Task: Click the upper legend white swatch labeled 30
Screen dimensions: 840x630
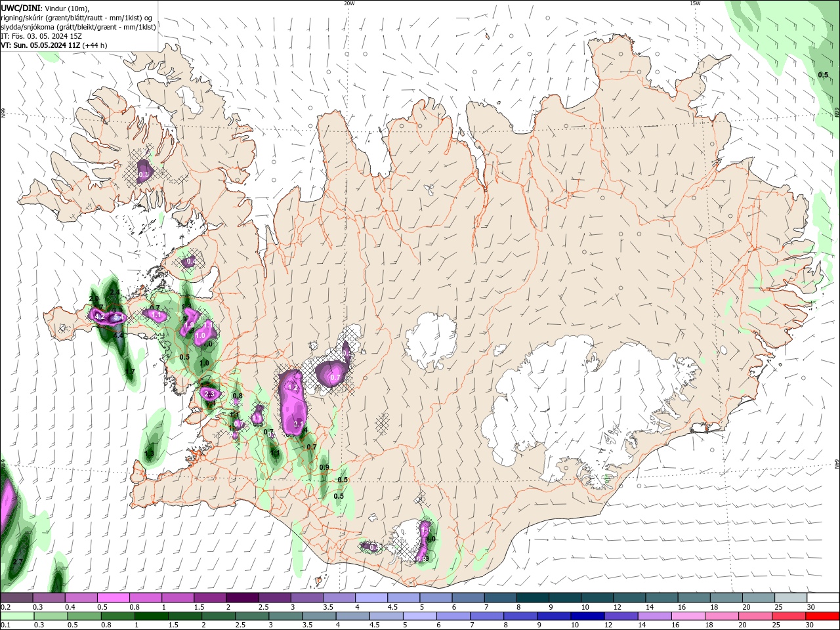Action: 823,598
